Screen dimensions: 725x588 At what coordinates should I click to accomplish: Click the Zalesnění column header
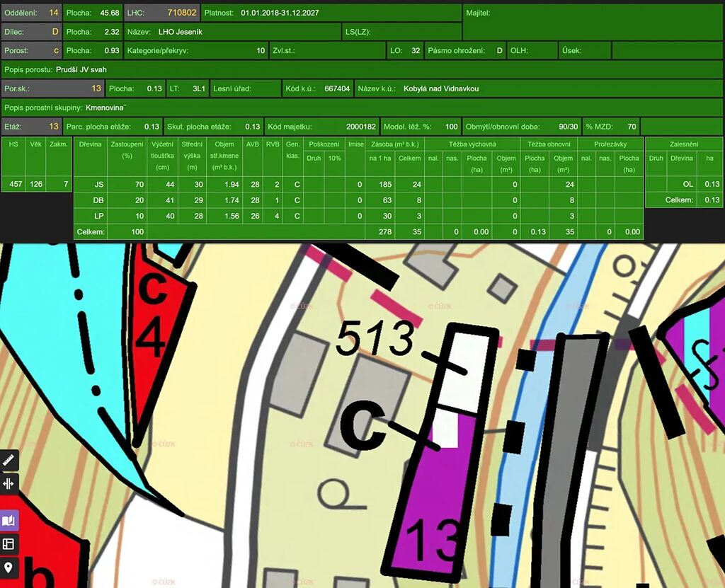tap(683, 144)
